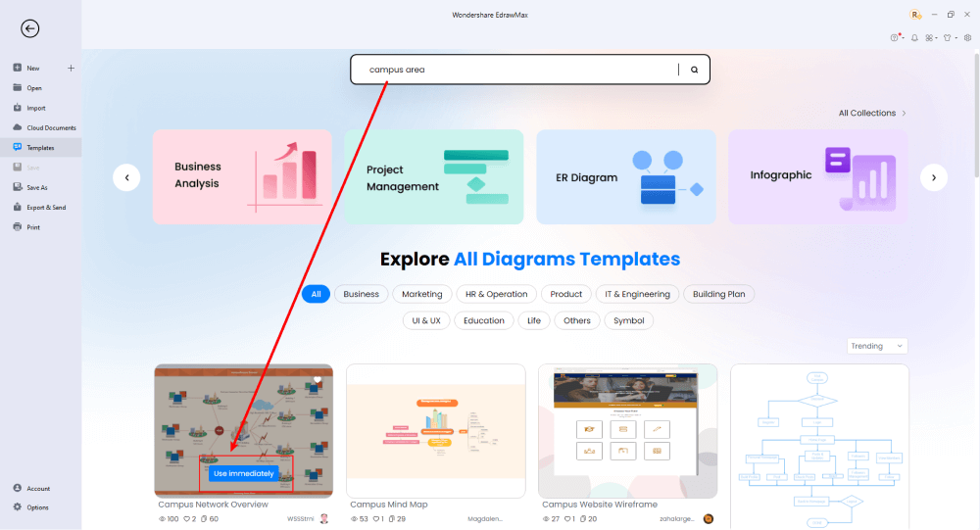The image size is (980, 530).
Task: Click the Account icon
Action: click(18, 488)
